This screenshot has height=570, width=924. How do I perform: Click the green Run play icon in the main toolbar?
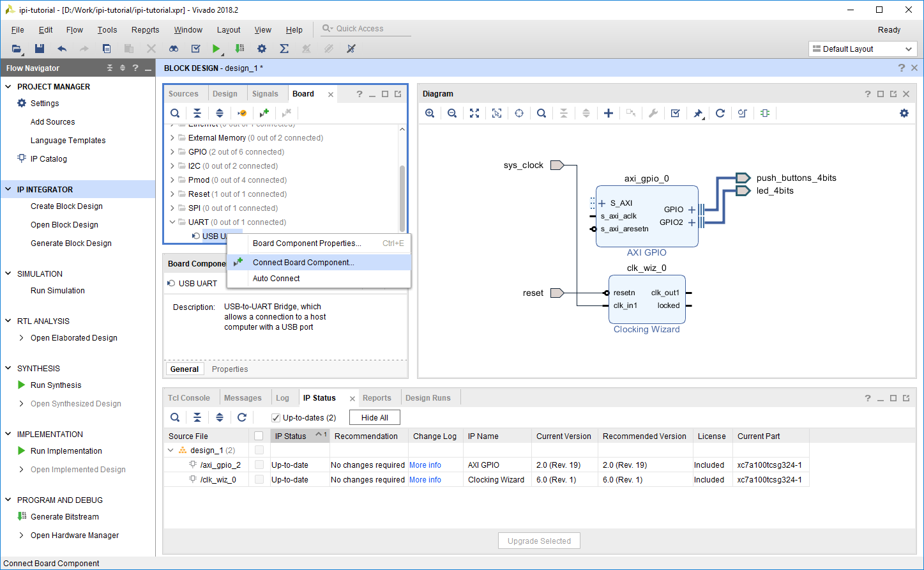pyautogui.click(x=216, y=49)
